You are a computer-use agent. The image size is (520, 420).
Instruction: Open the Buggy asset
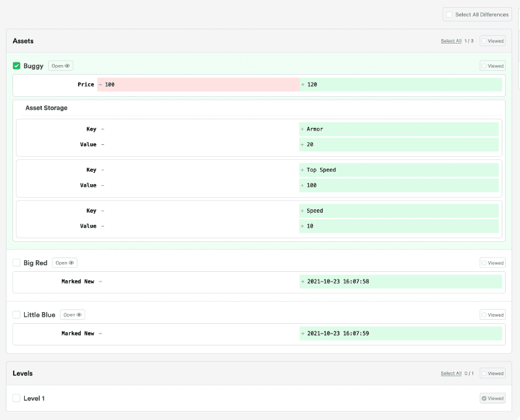(x=61, y=66)
